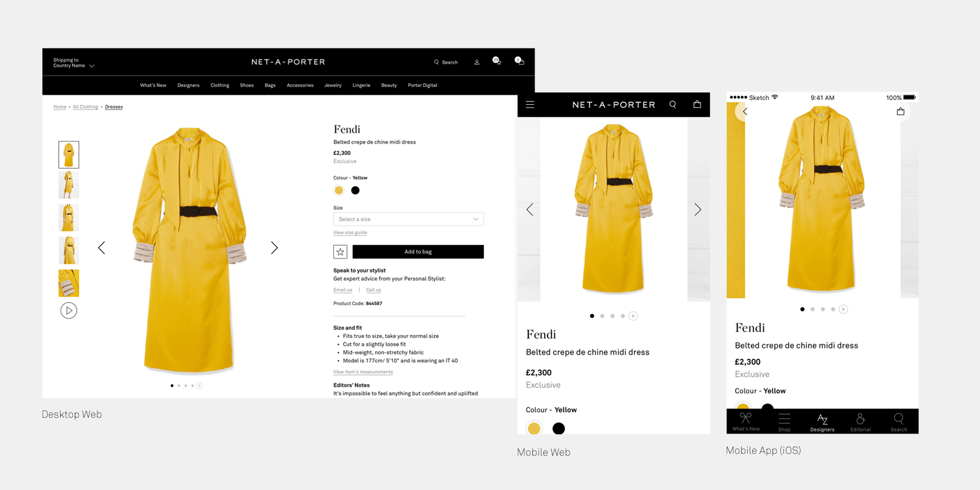Viewport: 980px width, 490px height.
Task: Tap the Wi-Fi indicator in iOS status bar
Action: pos(775,97)
